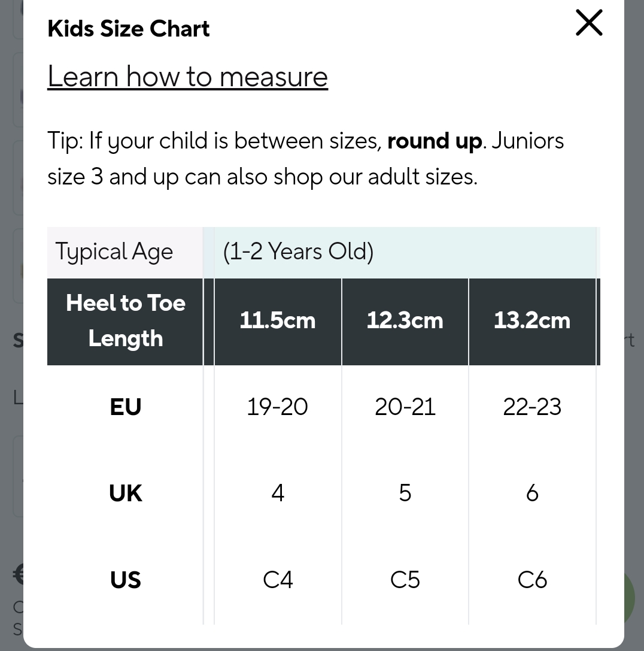Viewport: 644px width, 651px height.
Task: Click the EU row label
Action: coord(126,407)
